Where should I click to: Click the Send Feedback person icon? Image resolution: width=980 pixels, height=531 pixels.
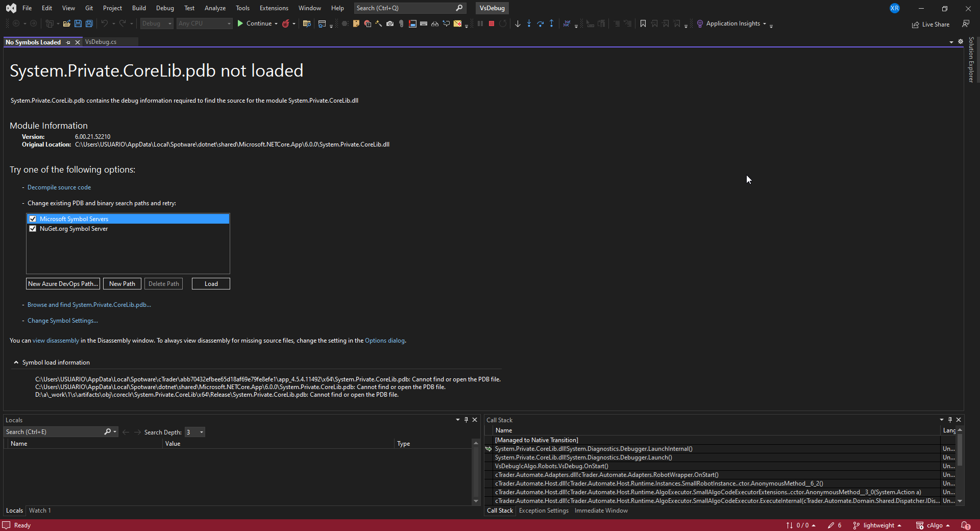click(x=966, y=23)
